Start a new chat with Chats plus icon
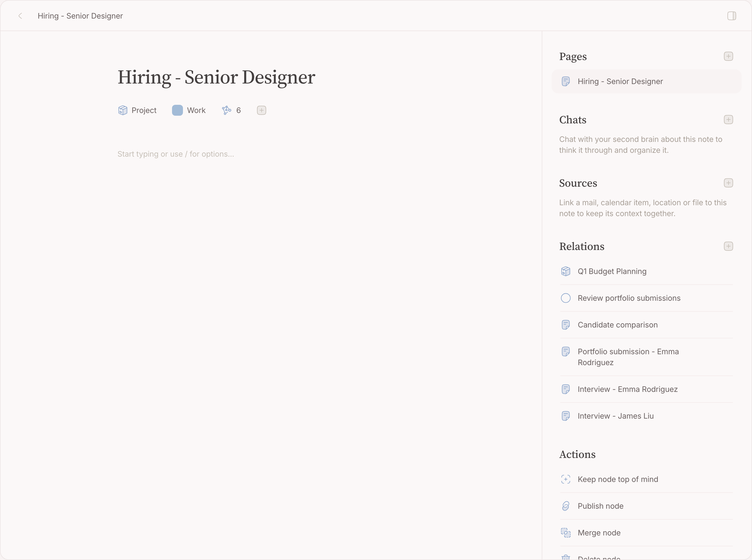The height and width of the screenshot is (560, 752). click(x=728, y=120)
